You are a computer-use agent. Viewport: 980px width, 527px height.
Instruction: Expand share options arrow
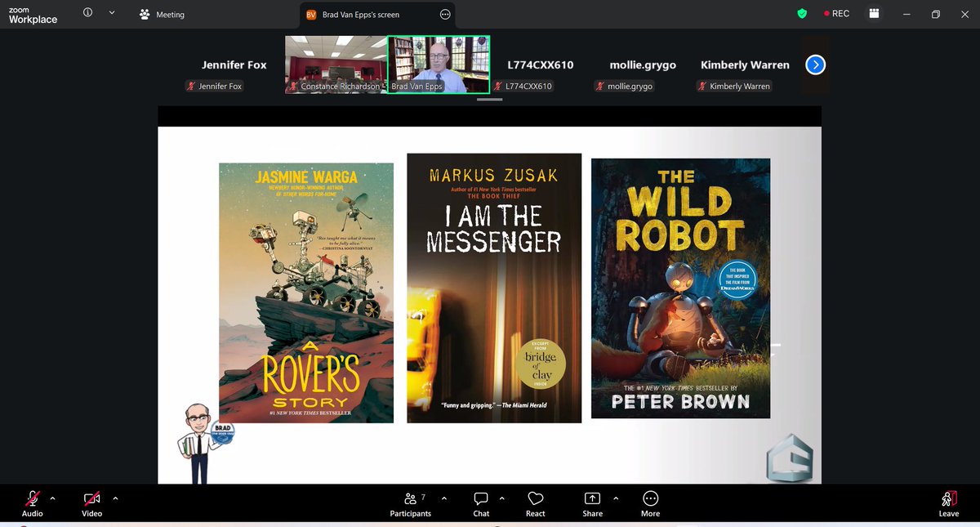616,498
